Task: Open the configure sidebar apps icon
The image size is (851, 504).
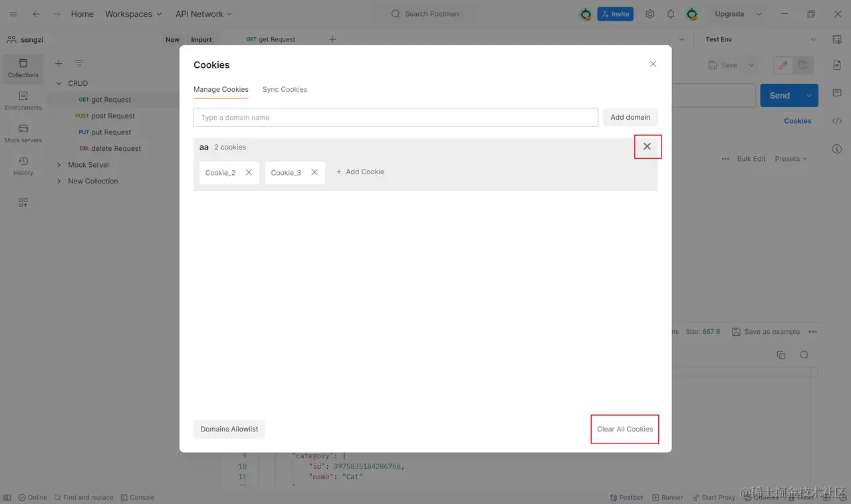Action: click(x=23, y=202)
